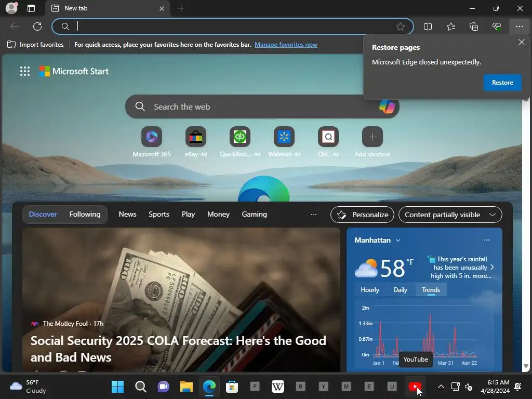Open split screen view icon
The height and width of the screenshot is (399, 532).
click(428, 26)
